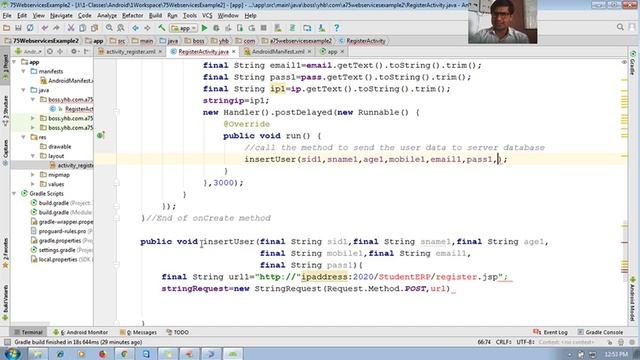Click the run gutter icon beside run()
This screenshot has height=360, width=640.
(101, 135)
